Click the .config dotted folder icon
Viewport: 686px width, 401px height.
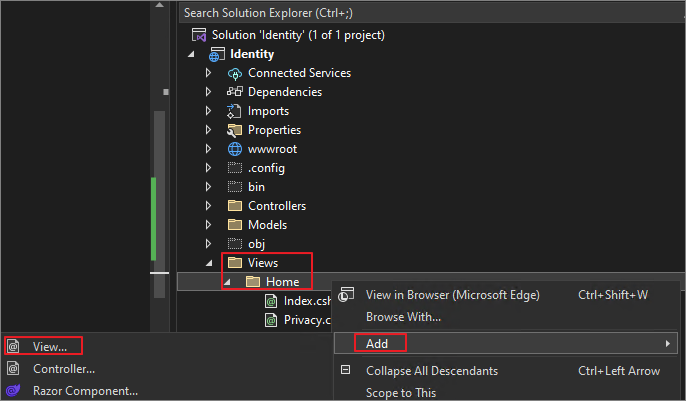point(234,168)
